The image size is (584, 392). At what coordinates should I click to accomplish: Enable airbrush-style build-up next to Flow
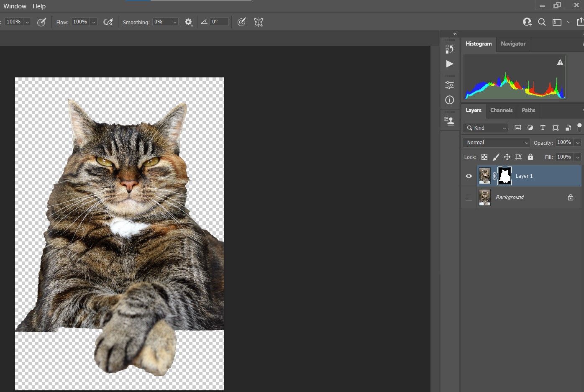coord(108,22)
